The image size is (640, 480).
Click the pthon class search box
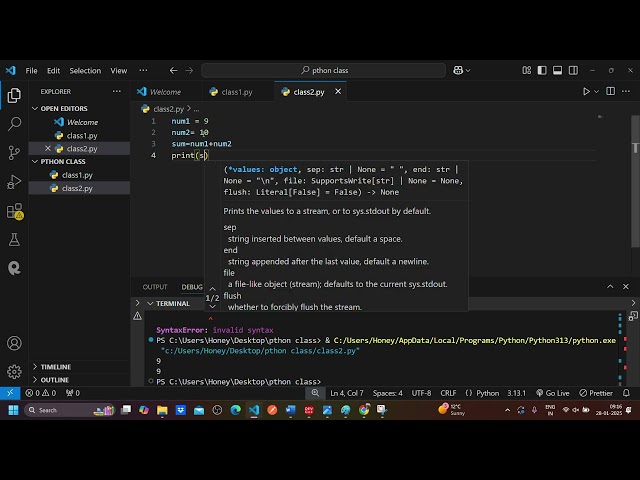coord(324,71)
